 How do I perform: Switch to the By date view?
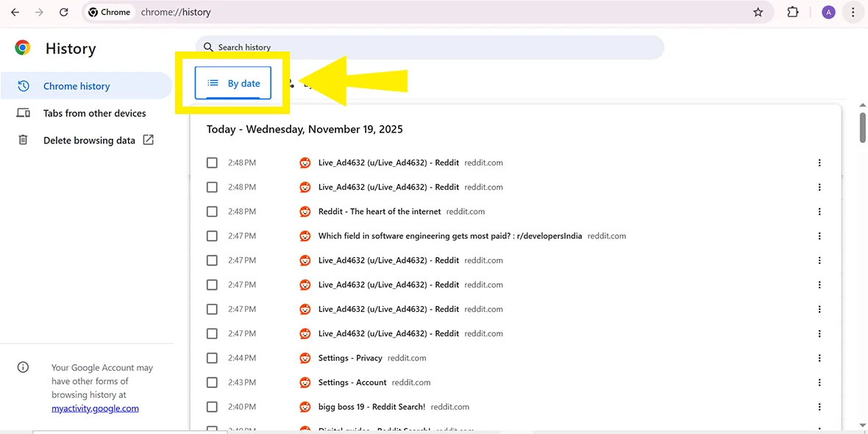(232, 83)
